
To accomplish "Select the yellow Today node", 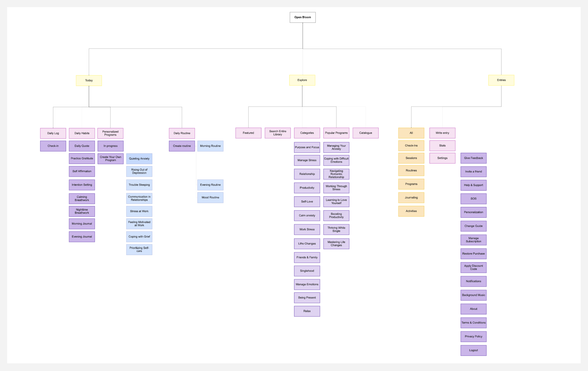I will tap(89, 81).
